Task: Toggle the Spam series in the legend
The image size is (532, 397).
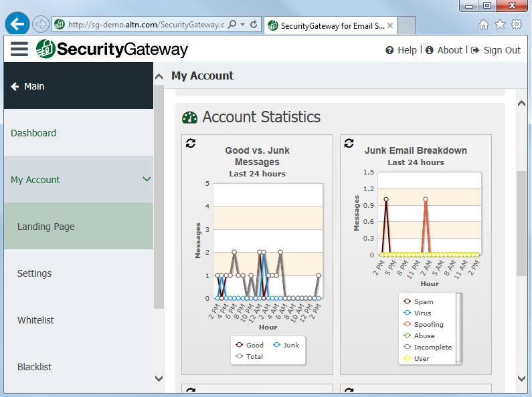Action: coord(418,301)
